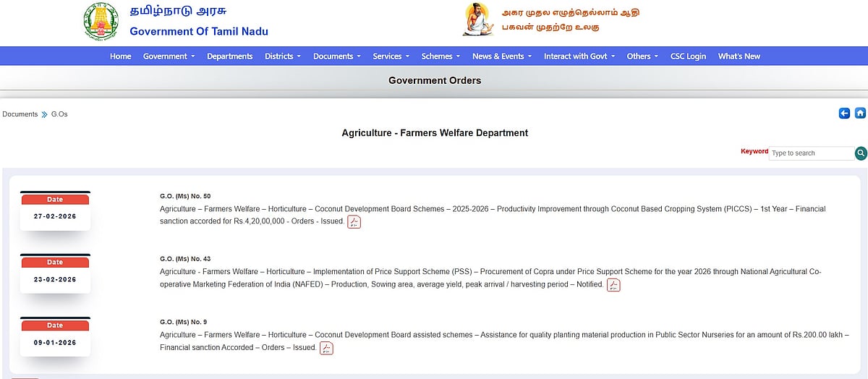Click the keyword search input field
868x379 pixels.
tap(812, 153)
